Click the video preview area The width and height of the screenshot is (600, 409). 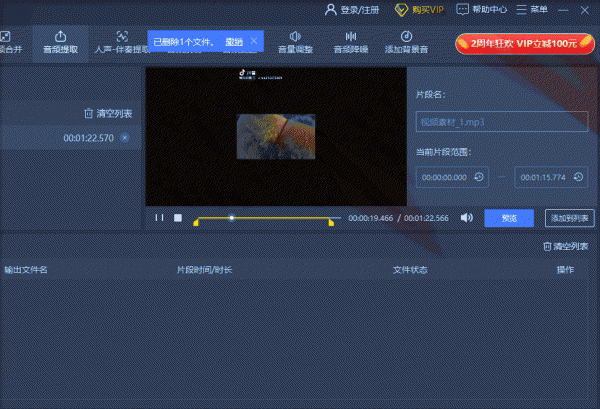276,137
